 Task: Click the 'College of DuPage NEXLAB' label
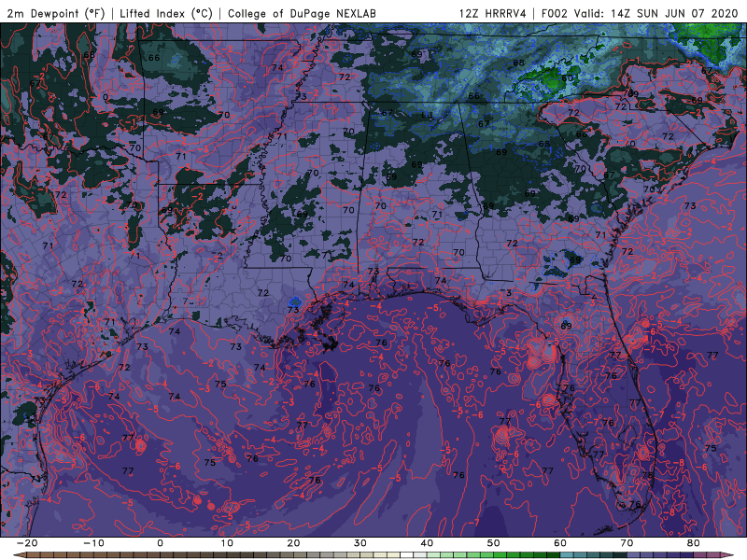302,14
